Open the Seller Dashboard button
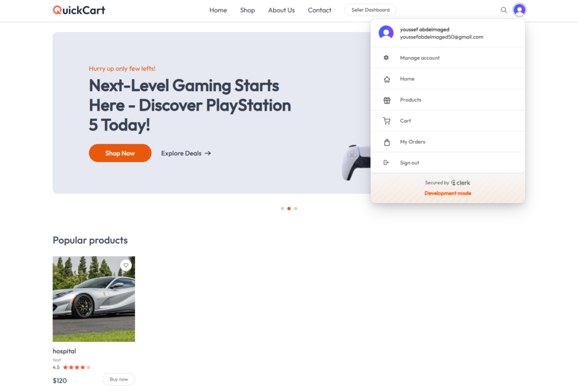 coord(370,10)
